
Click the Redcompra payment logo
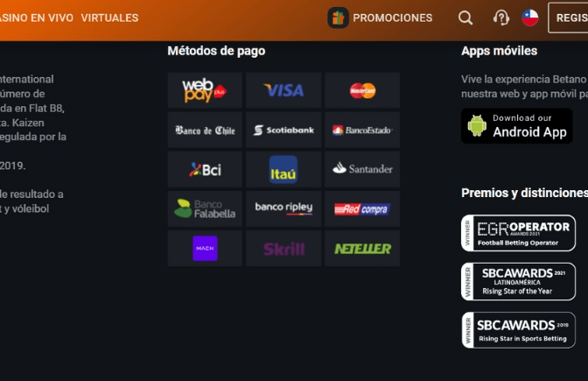coord(362,209)
